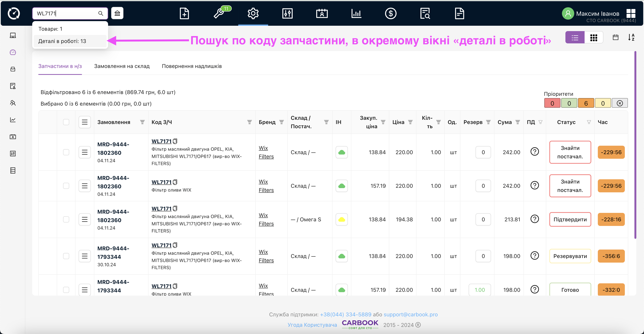Open filter on Замовлення column
644x334 pixels.
142,122
